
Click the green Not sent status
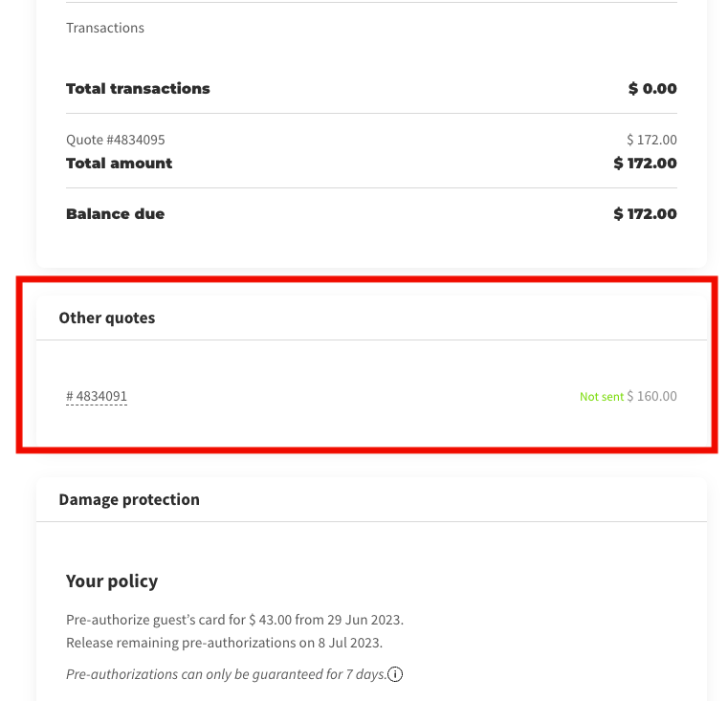coord(602,397)
